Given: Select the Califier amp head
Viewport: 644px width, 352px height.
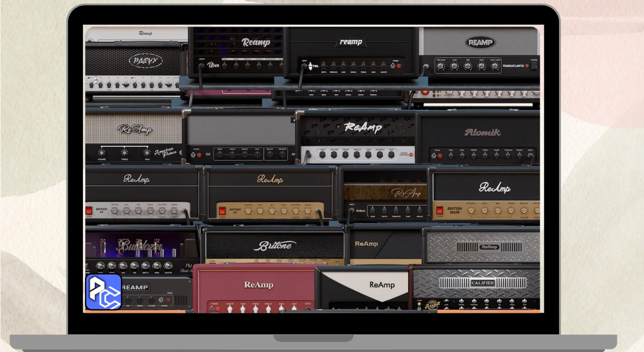Looking at the screenshot, I should 475,288.
